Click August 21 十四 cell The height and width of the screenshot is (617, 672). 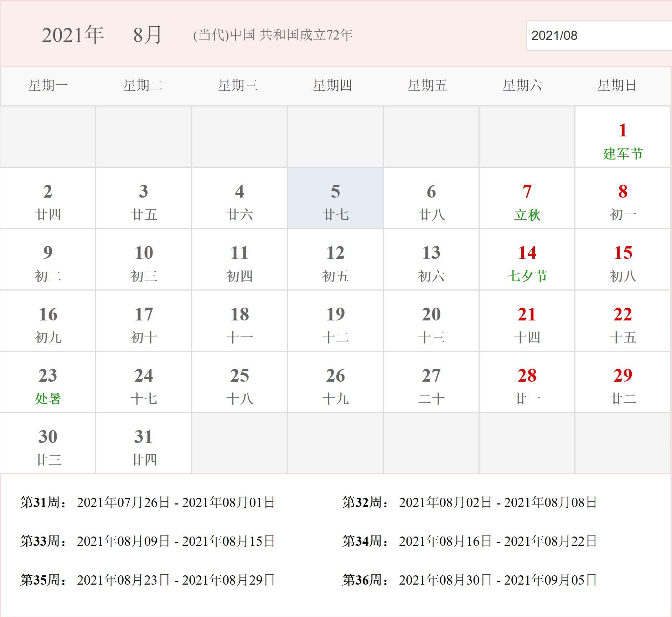[x=527, y=321]
